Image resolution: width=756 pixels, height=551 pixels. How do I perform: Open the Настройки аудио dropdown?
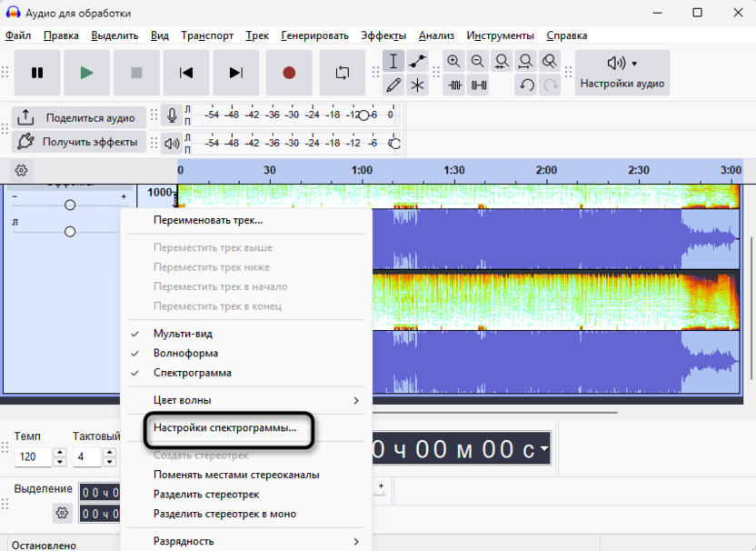click(622, 73)
